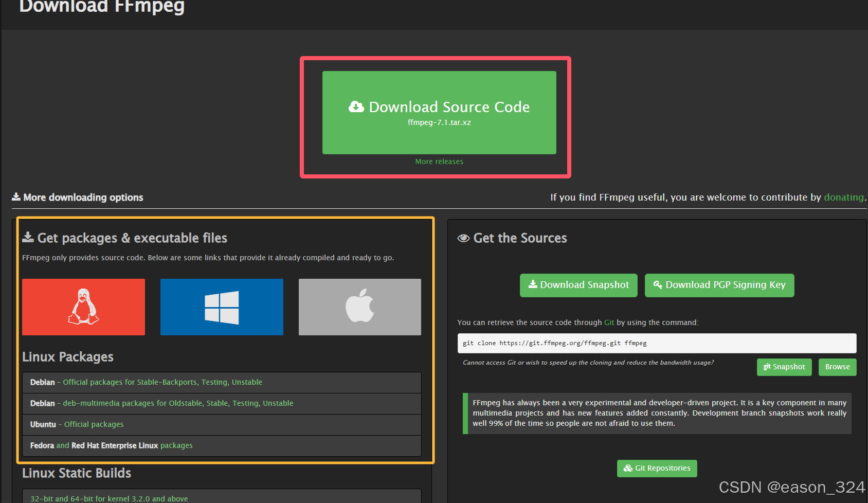Select the Apple logo tile
Screen dimensions: 868x503
point(360,307)
